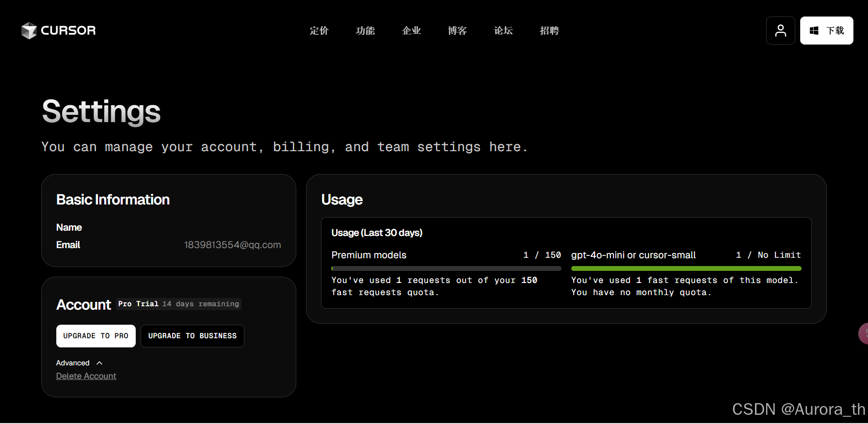Screen dimensions: 868x424
Task: Click the Usage (Last 30 days) heading
Action: (x=377, y=233)
